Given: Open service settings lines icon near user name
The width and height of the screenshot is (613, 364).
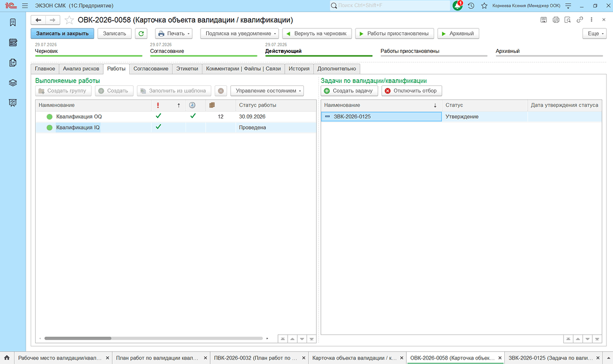Looking at the screenshot, I should click(568, 6).
